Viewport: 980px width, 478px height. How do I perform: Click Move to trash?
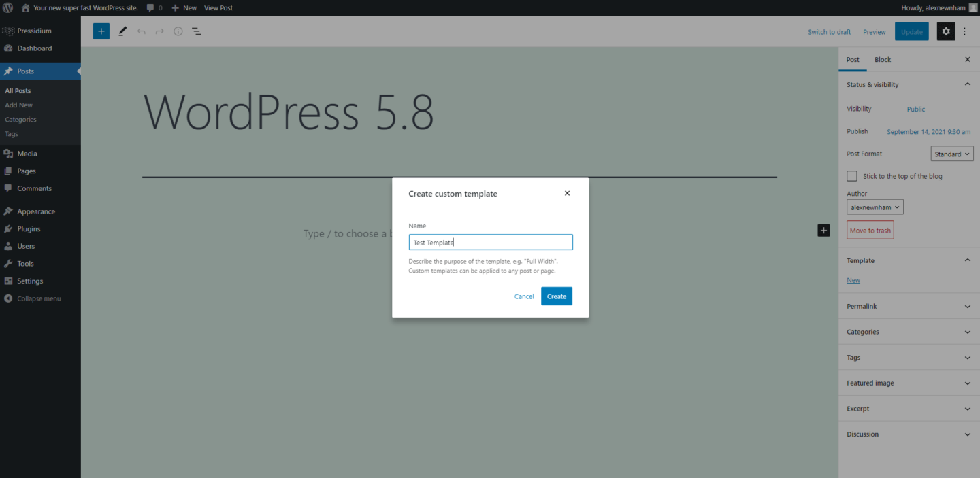pyautogui.click(x=870, y=231)
